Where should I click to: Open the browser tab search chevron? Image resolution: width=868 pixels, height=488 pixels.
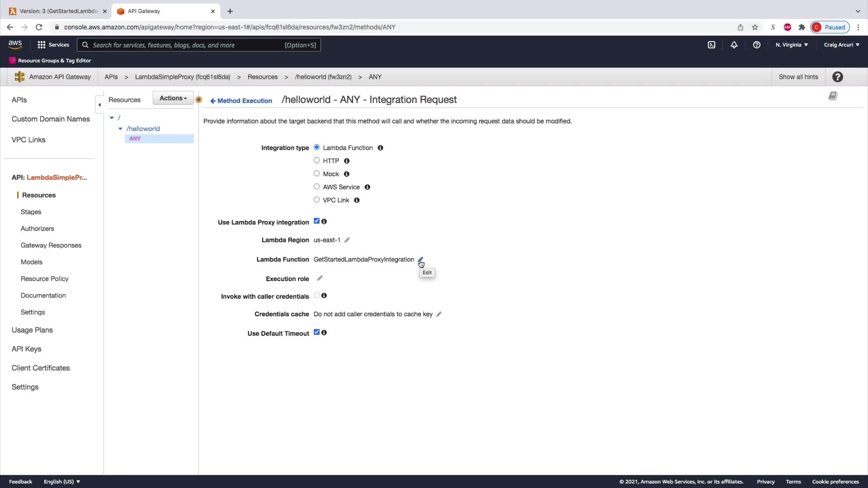click(857, 11)
